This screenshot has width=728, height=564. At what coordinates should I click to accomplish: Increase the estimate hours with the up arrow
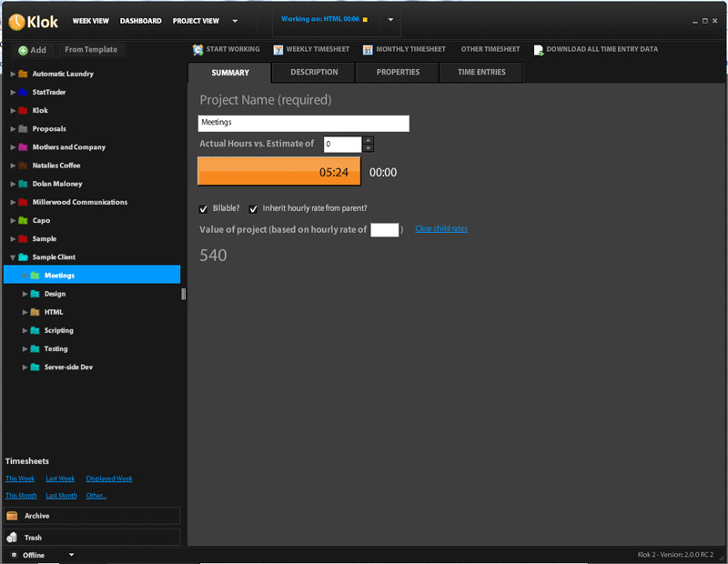pyautogui.click(x=369, y=140)
